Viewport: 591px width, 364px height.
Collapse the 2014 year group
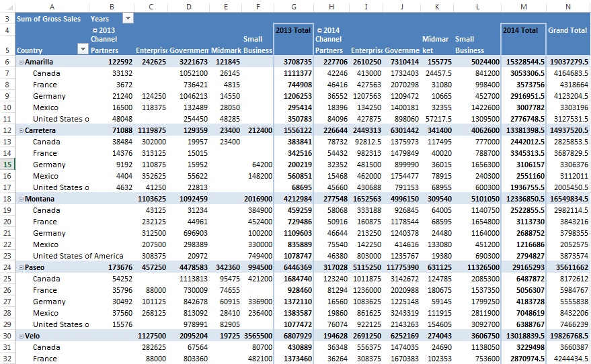tap(319, 30)
